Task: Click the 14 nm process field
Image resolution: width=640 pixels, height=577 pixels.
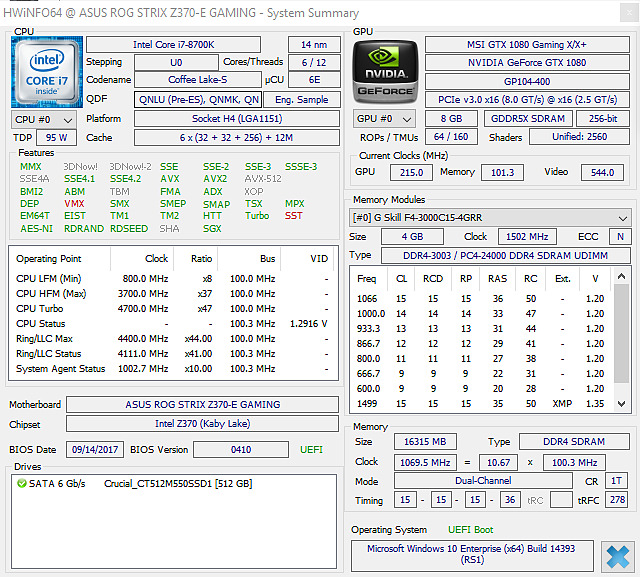Action: click(314, 44)
